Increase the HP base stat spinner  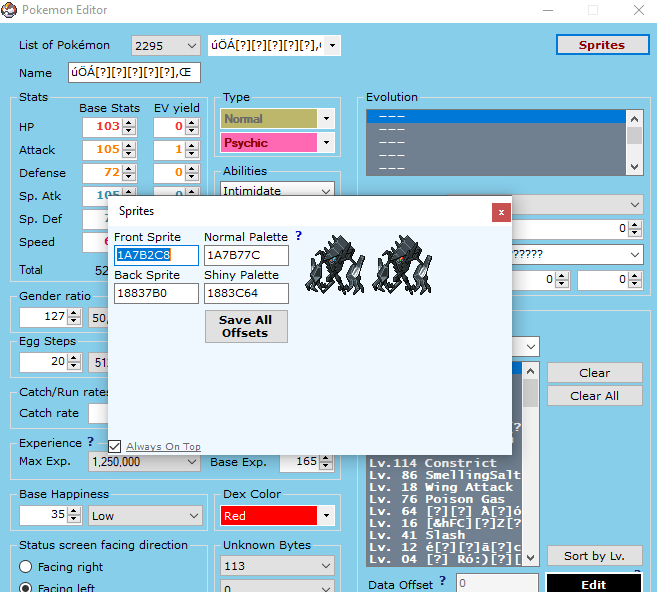(x=128, y=123)
